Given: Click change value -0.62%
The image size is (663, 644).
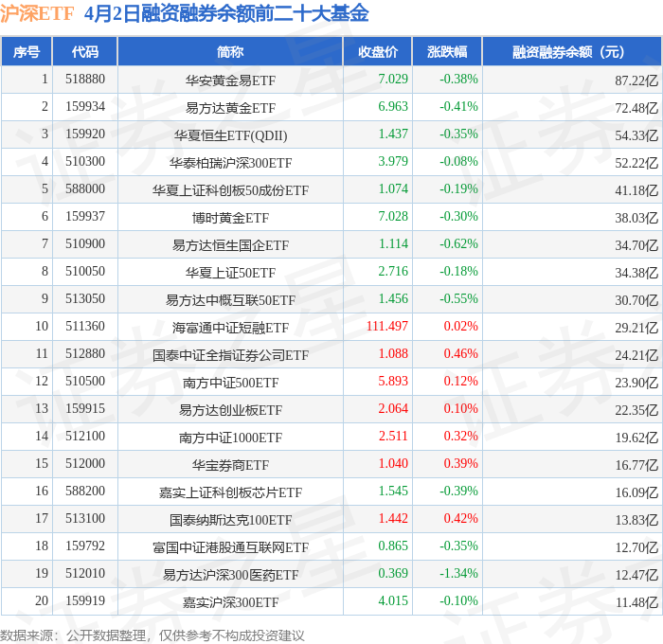Looking at the screenshot, I should pos(458,244).
